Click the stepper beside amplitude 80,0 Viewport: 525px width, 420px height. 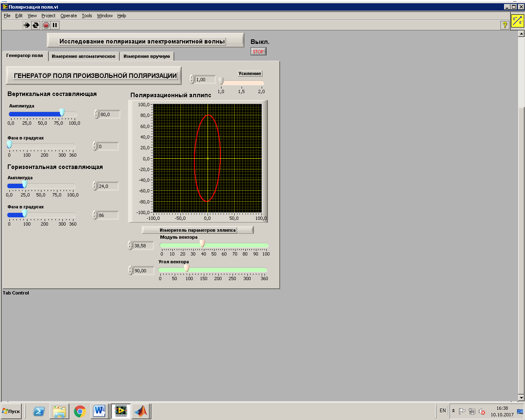(96, 114)
